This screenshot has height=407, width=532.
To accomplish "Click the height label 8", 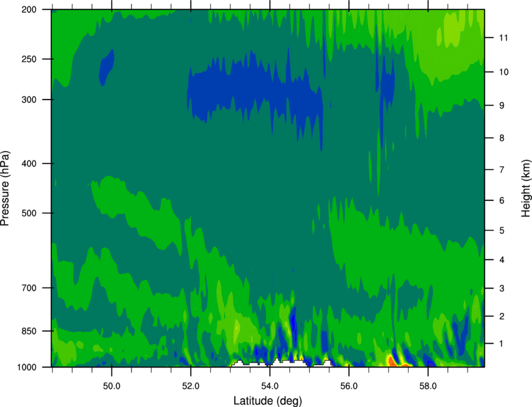I will [502, 138].
